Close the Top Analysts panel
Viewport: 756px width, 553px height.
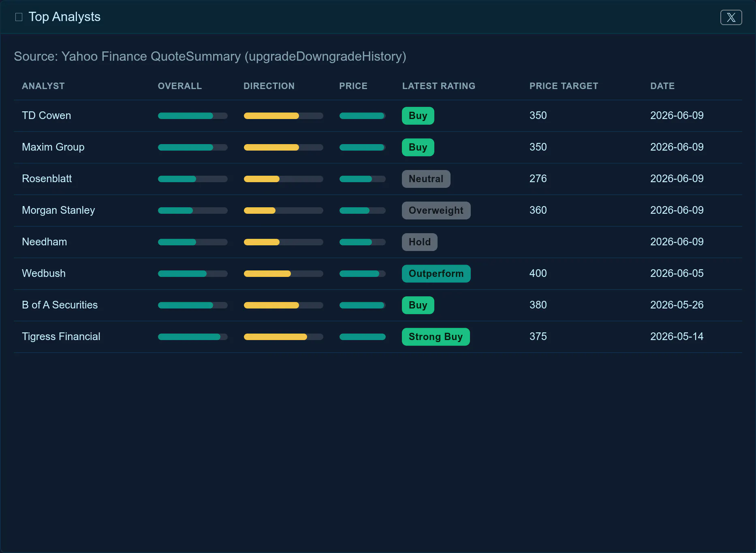[x=731, y=17]
